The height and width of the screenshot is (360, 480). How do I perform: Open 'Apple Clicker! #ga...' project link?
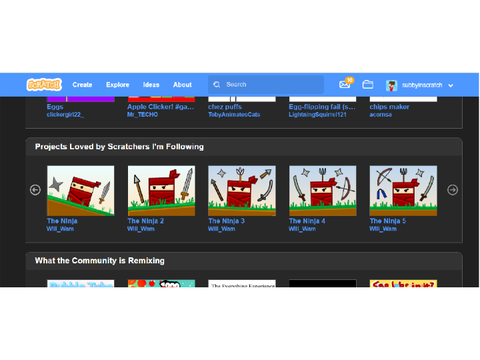(x=161, y=107)
